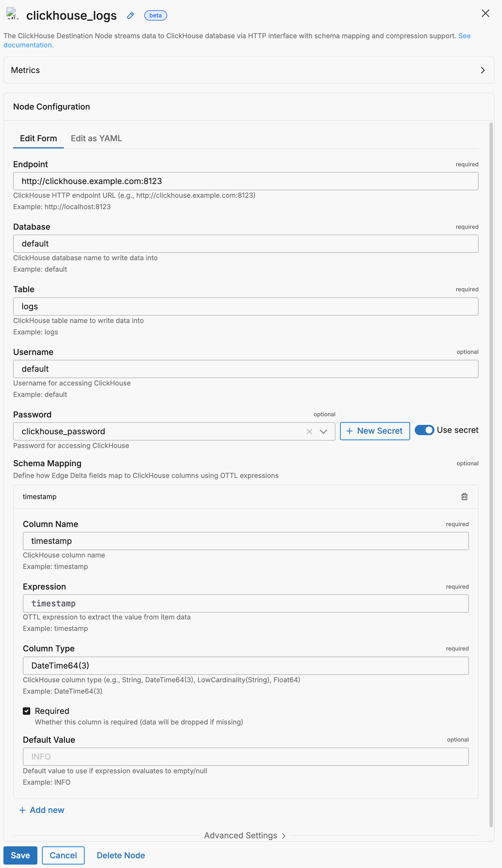
Task: Select the Edit Form tab
Action: [x=38, y=138]
